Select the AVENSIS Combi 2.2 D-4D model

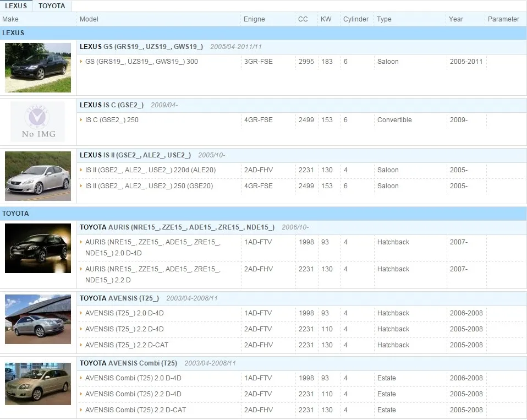133,394
